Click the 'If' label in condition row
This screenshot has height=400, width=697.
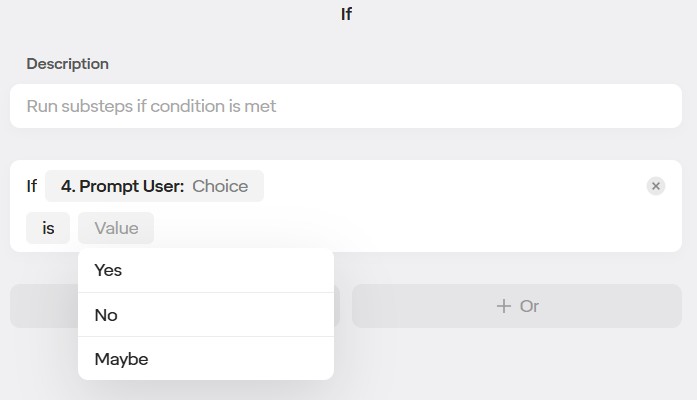32,186
